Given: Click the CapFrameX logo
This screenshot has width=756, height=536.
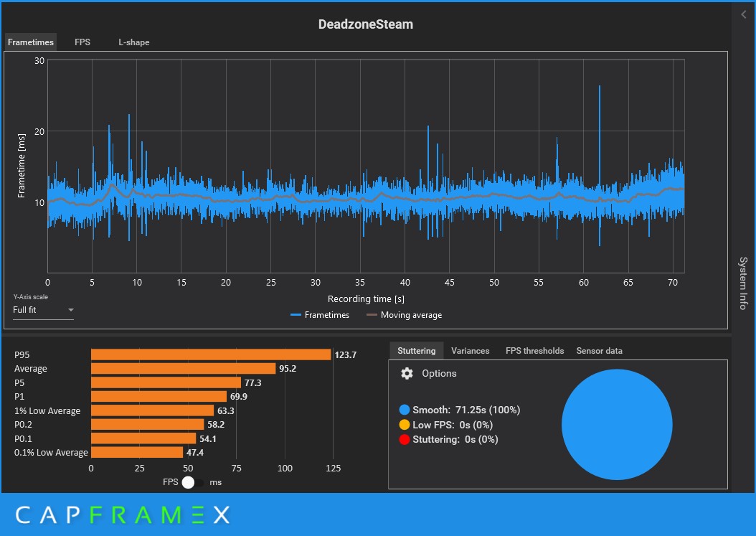Looking at the screenshot, I should [x=123, y=514].
